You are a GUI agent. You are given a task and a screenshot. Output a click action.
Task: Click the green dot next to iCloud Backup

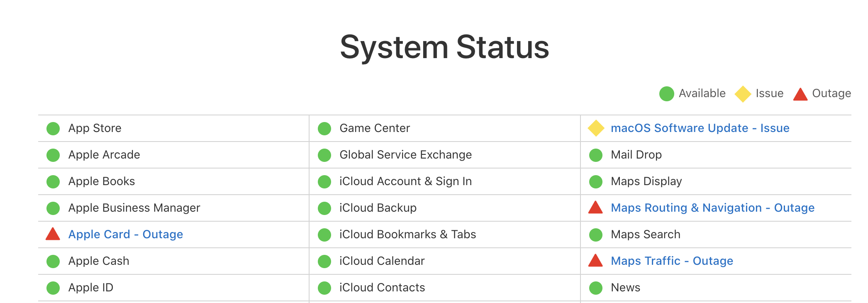click(324, 208)
